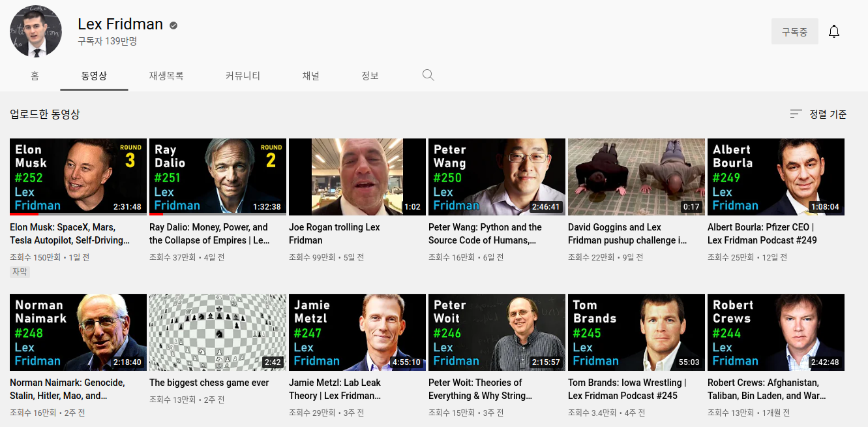Click the red watch-progress bar on Elon Musk video
This screenshot has width=868, height=427.
point(24,214)
